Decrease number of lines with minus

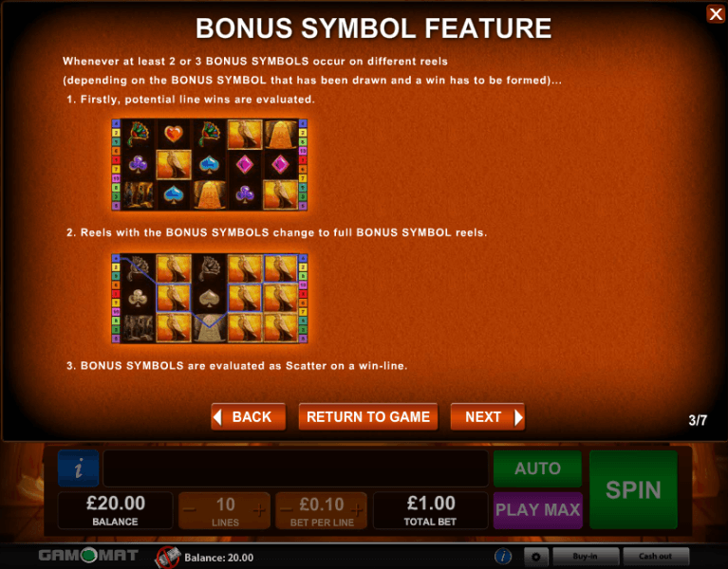tap(190, 510)
